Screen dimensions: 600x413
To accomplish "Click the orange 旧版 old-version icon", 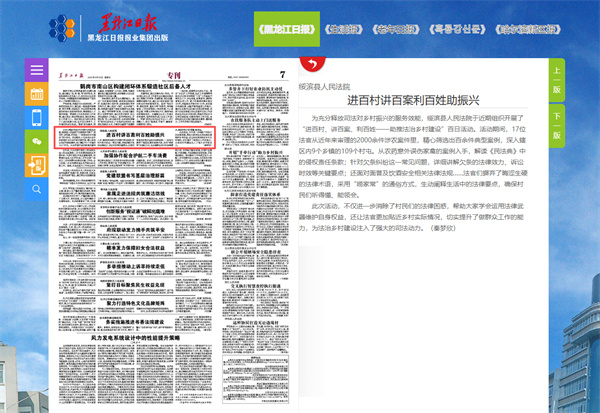I will click(37, 164).
